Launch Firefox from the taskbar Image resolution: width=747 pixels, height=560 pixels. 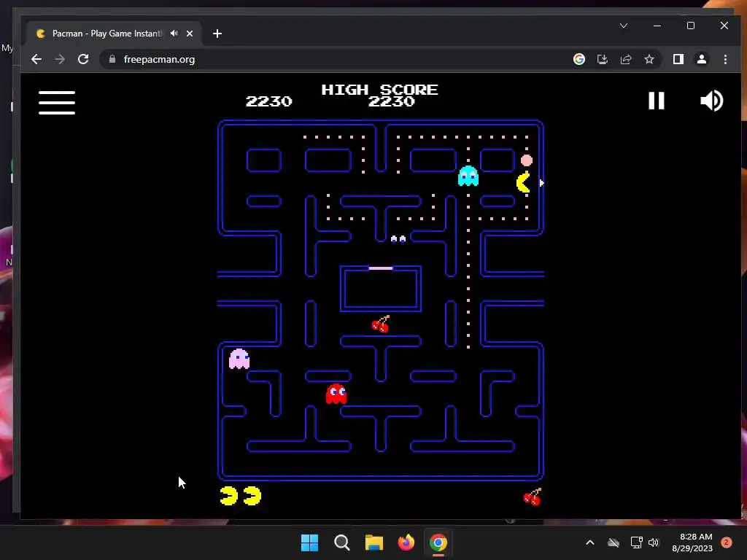click(x=406, y=542)
